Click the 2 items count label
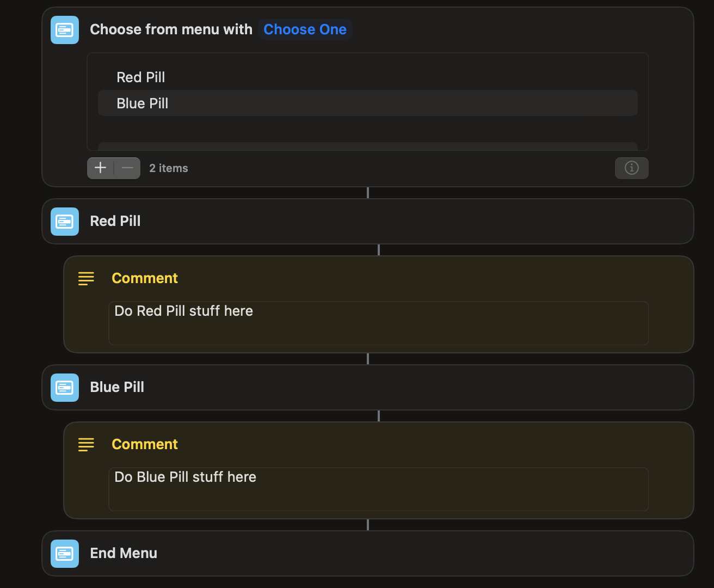Screen dimensions: 714x588 click(169, 169)
